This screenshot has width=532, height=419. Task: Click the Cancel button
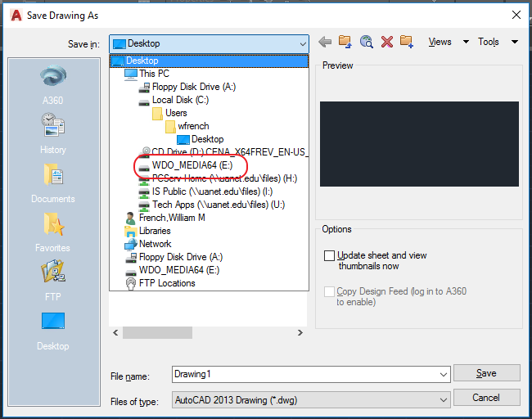486,397
